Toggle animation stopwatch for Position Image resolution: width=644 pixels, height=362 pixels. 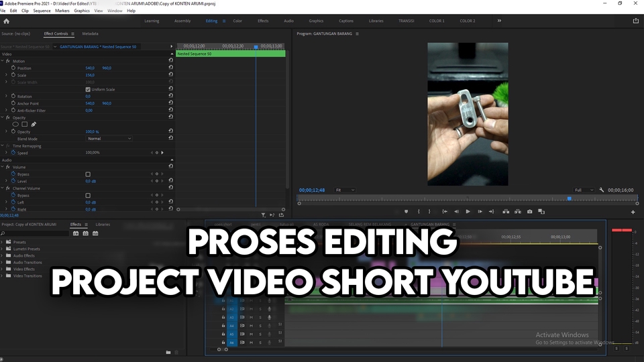[x=13, y=68]
